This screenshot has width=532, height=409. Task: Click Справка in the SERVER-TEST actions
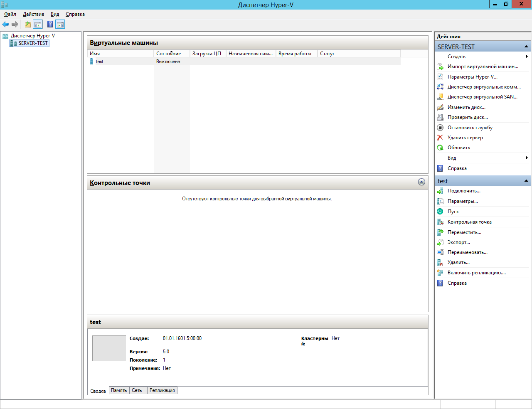(457, 168)
